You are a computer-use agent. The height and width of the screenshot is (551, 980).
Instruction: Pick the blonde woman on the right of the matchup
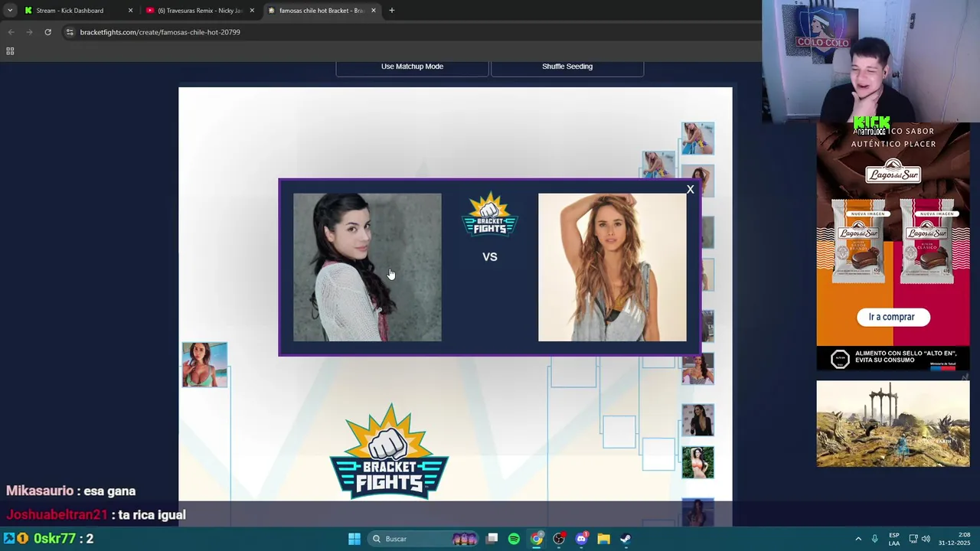coord(612,267)
